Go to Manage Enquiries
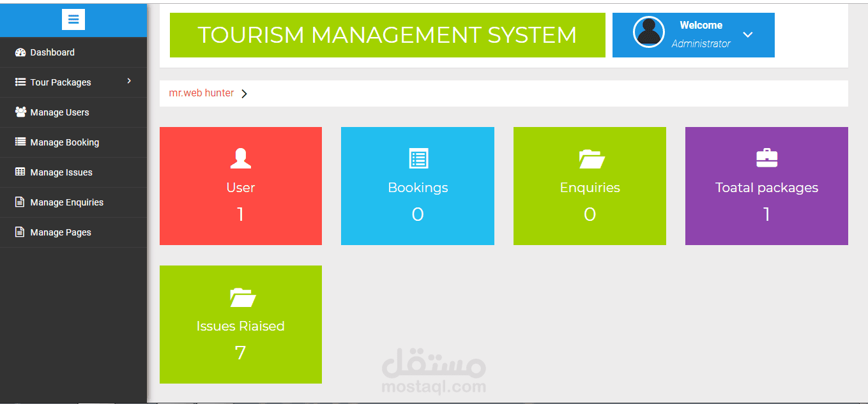 coord(73,202)
